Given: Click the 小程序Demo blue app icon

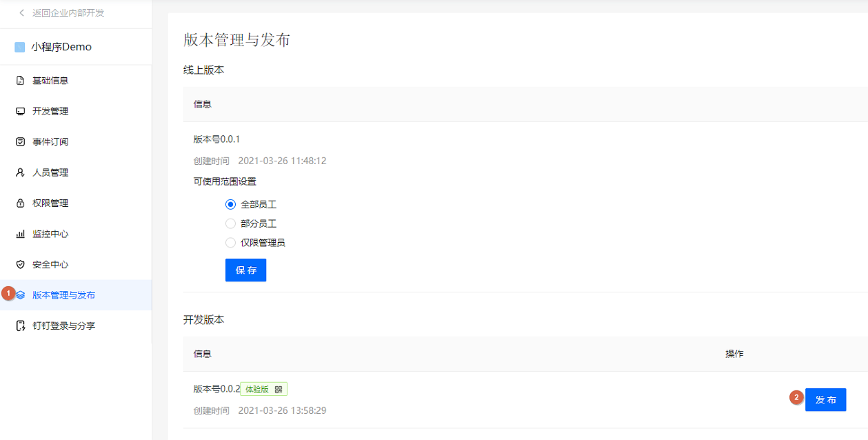Looking at the screenshot, I should (x=21, y=46).
